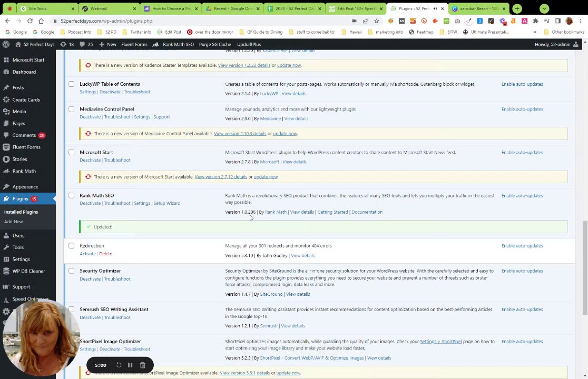588x379 pixels.
Task: Open Rank Math SEO admin bar menu
Action: point(174,44)
